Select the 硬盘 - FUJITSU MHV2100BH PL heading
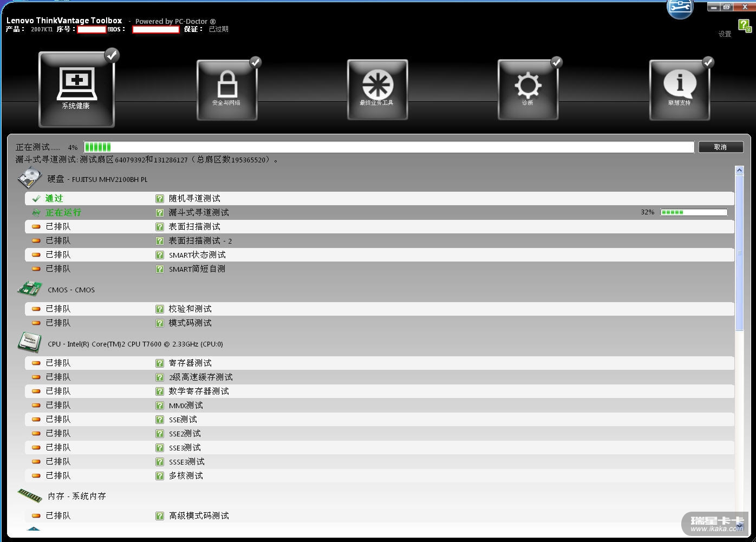 pos(97,179)
